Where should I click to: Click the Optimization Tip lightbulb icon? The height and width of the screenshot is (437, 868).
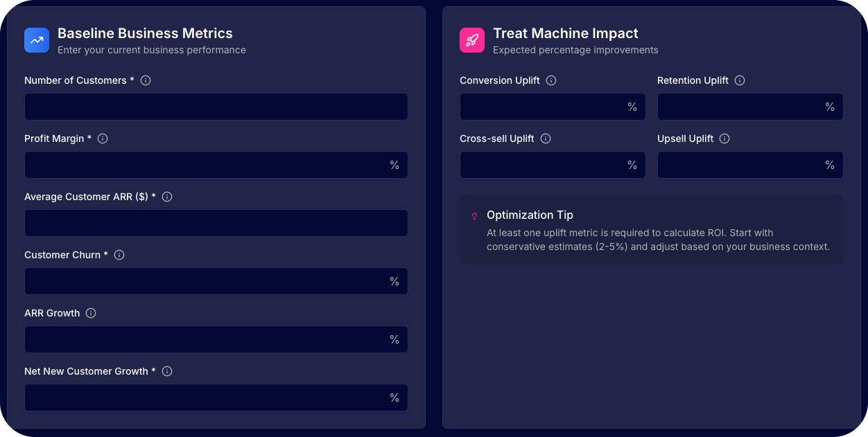(474, 216)
